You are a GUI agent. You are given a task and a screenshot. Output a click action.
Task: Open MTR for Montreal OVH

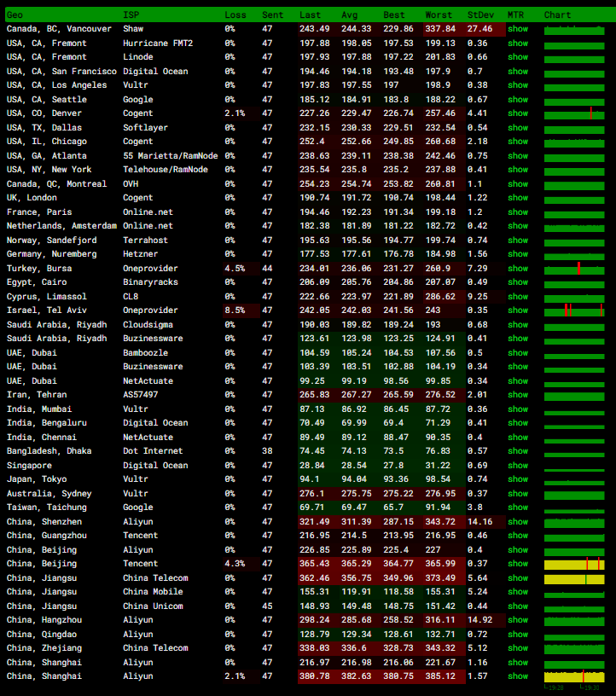[x=518, y=183]
